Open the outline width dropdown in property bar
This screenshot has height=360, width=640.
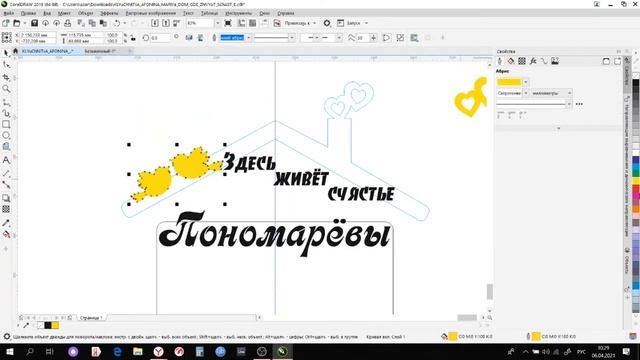click(248, 38)
